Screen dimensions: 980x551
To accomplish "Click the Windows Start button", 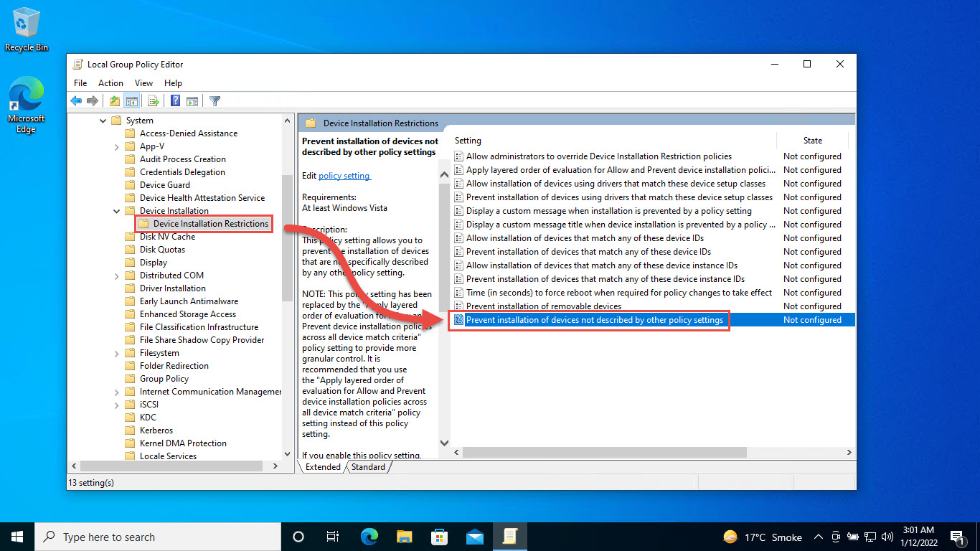I will point(17,537).
